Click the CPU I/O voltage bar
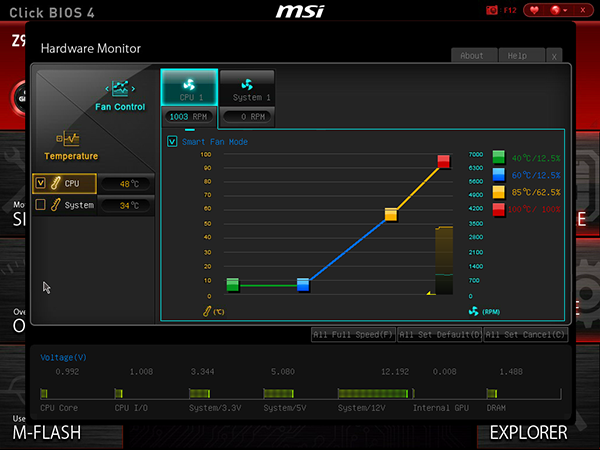The image size is (600, 450). [x=119, y=393]
